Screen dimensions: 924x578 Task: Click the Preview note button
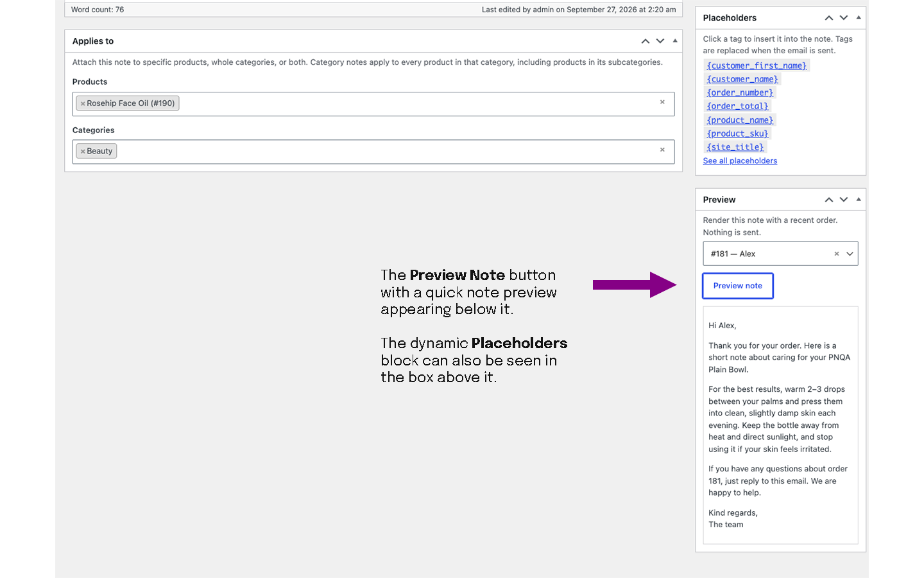pyautogui.click(x=738, y=286)
